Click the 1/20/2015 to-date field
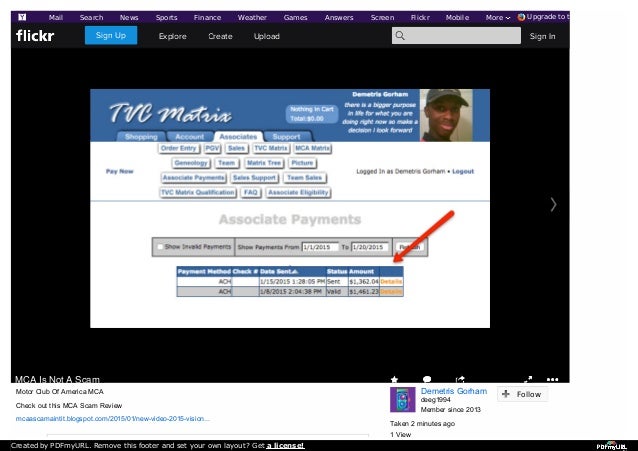This screenshot has width=638, height=451. point(370,247)
